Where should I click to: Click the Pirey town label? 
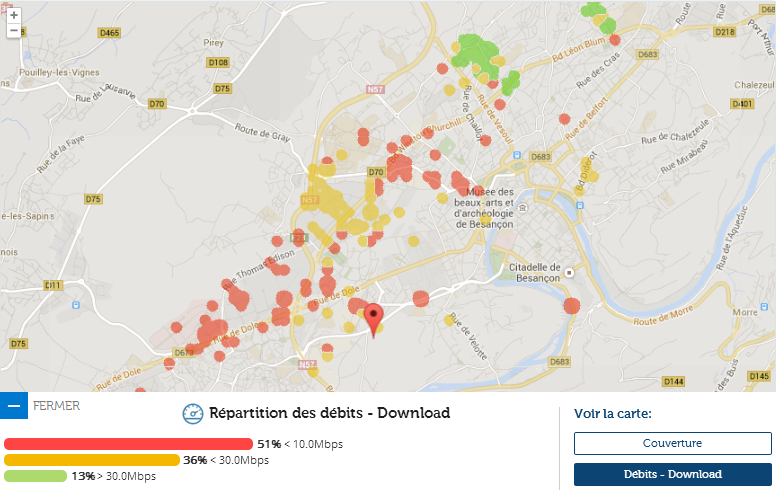tap(213, 44)
